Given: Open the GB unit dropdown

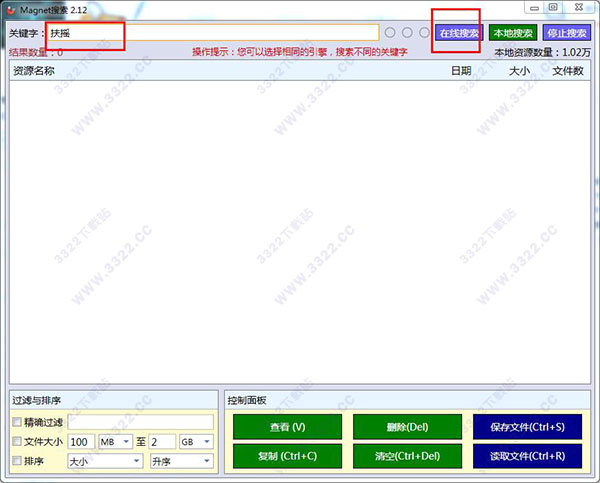Looking at the screenshot, I should 194,442.
